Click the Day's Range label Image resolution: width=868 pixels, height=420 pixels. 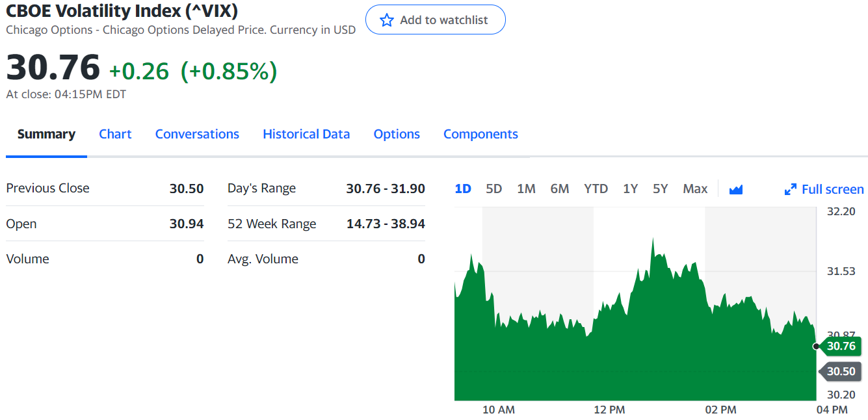(261, 189)
